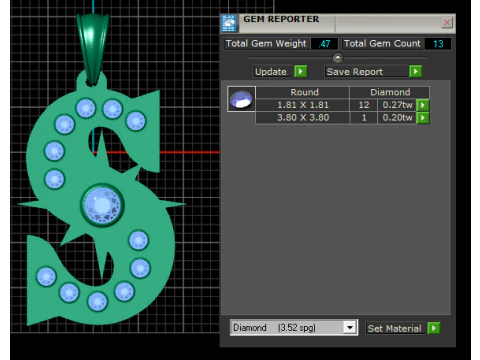Select the large center gem on pendant
480x360 pixels.
[x=102, y=205]
